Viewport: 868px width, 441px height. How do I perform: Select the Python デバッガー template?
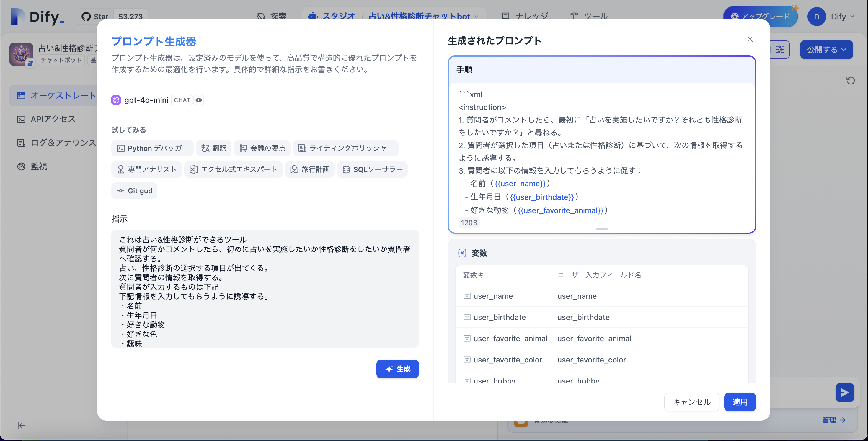pyautogui.click(x=152, y=148)
